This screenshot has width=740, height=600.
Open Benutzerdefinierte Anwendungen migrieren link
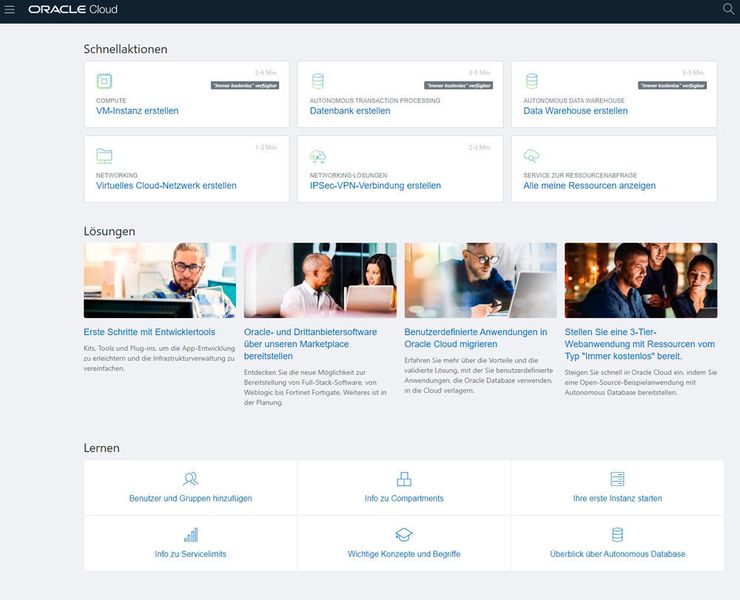coord(476,338)
